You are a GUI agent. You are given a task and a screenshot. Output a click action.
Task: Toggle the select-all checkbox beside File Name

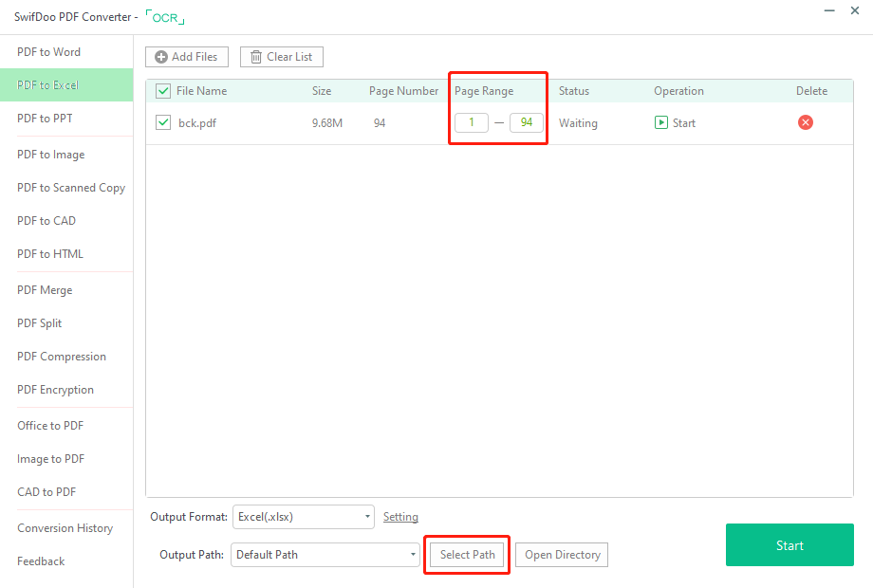[x=163, y=91]
